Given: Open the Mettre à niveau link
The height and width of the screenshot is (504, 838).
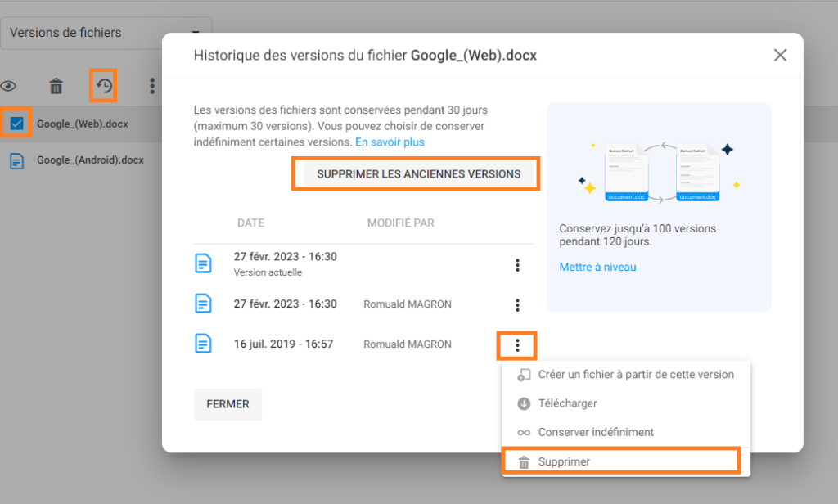Looking at the screenshot, I should coord(597,268).
